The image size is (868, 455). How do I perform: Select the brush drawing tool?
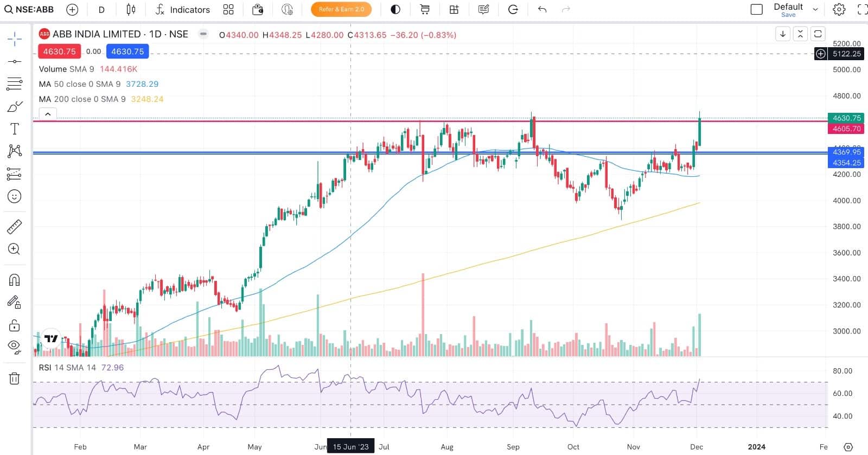15,106
